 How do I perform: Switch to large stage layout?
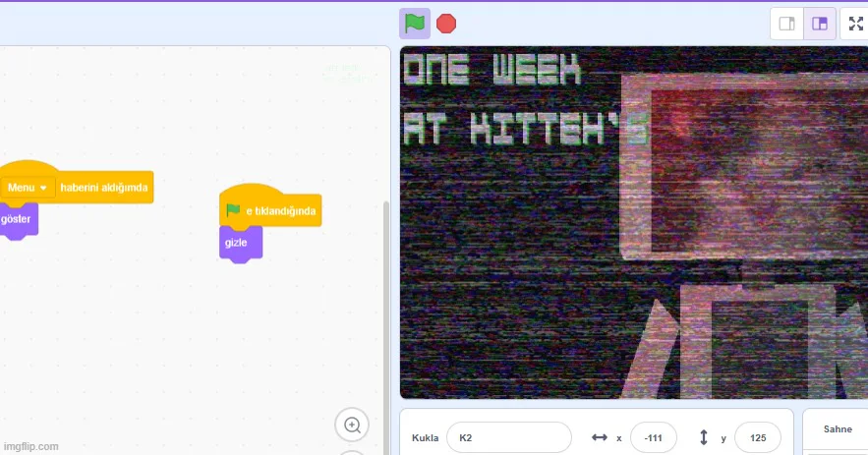[x=819, y=24]
